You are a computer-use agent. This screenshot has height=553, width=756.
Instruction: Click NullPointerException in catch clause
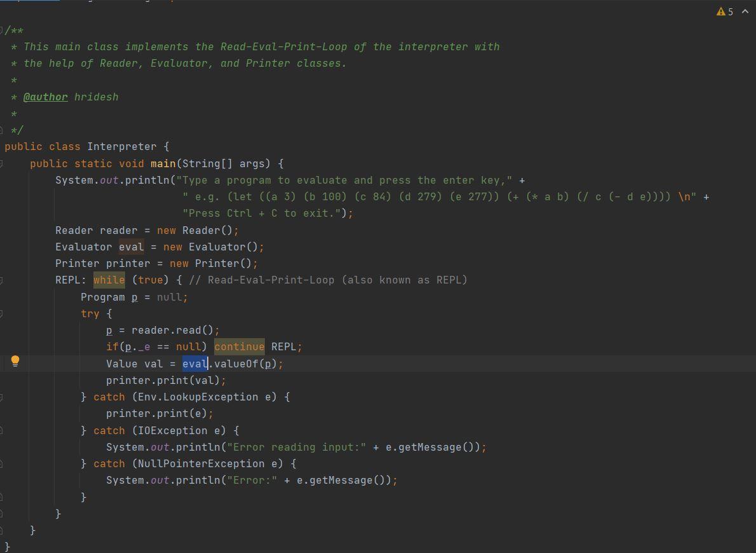[x=201, y=464]
